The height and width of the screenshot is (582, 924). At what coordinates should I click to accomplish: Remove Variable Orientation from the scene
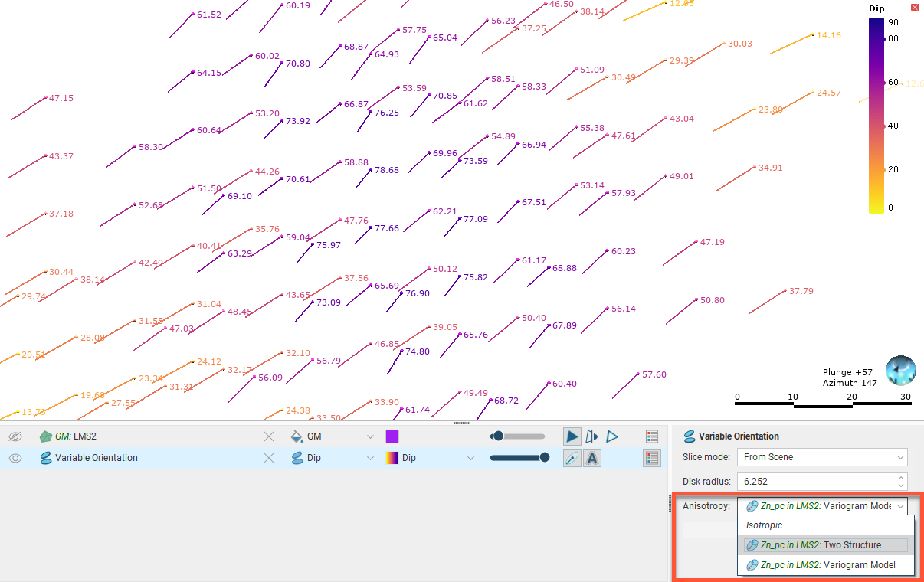[269, 458]
